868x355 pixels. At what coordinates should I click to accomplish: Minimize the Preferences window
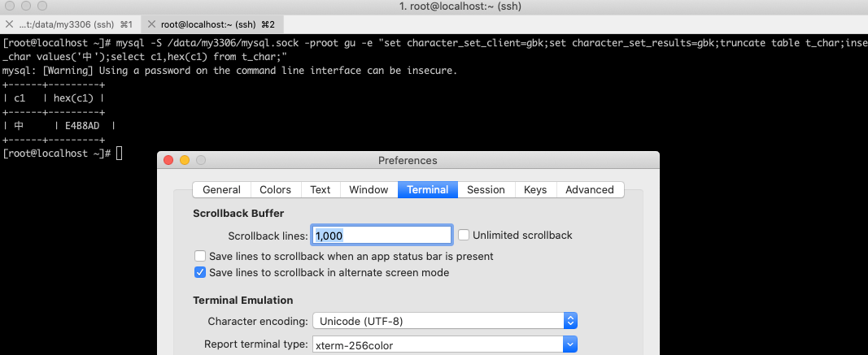185,160
